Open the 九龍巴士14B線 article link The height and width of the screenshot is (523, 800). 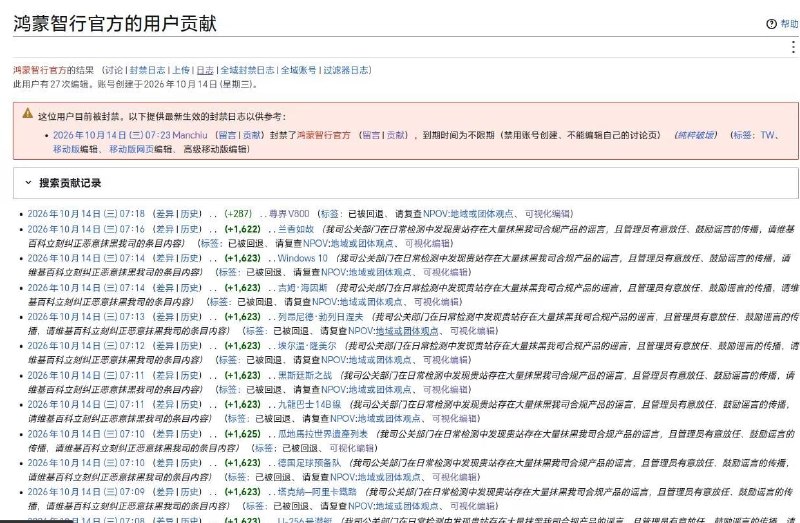coord(309,405)
